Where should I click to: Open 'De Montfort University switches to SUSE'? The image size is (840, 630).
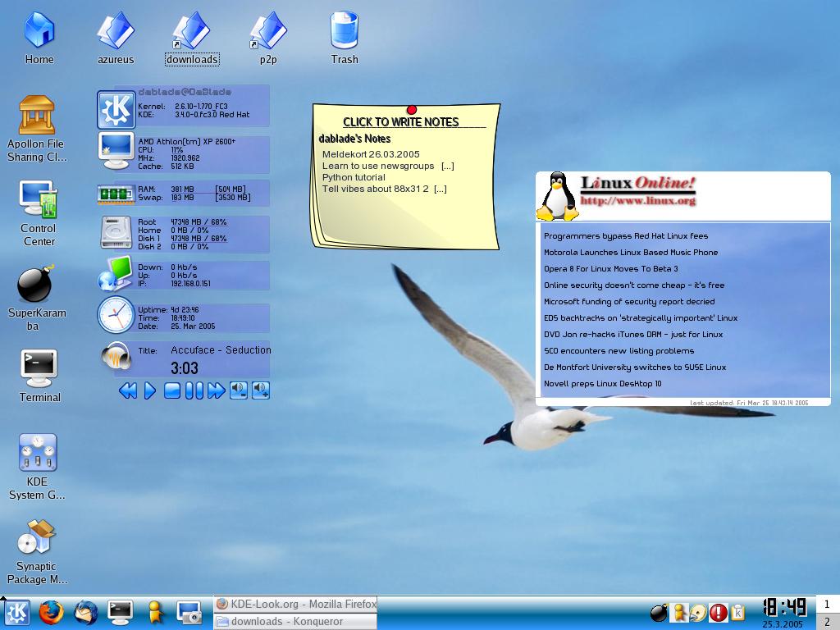pos(635,367)
